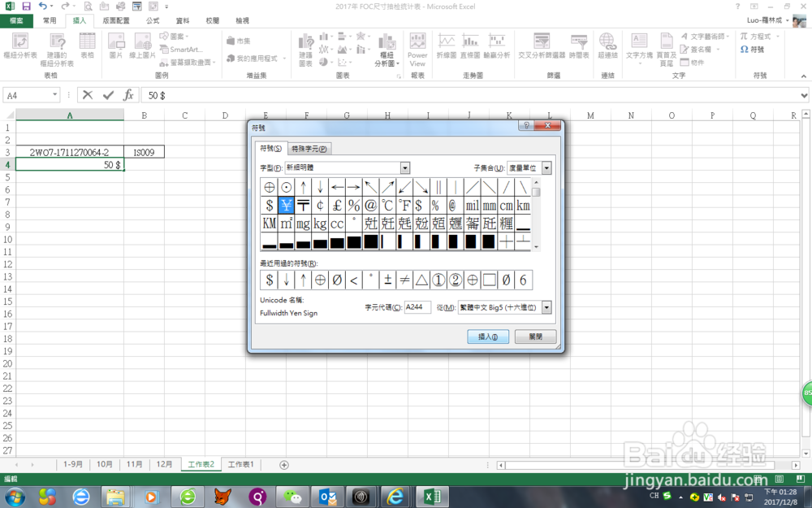Pick the number 6 from recently used

point(523,280)
